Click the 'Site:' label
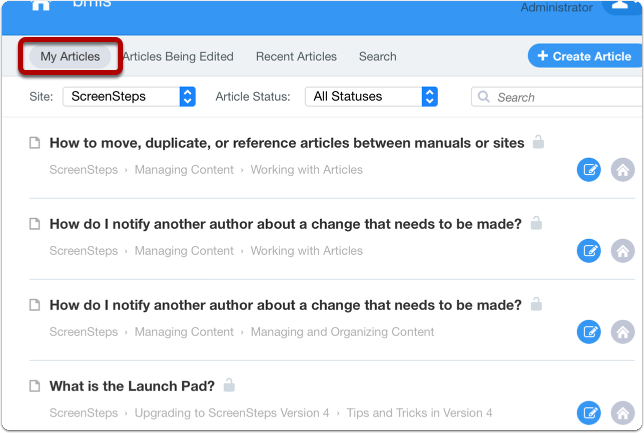Viewport: 644px width, 433px height. 41,97
